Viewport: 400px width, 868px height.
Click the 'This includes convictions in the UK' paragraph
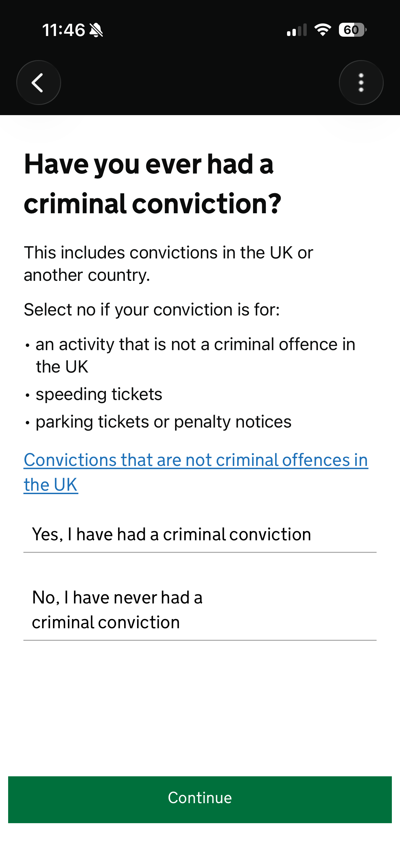(x=168, y=264)
